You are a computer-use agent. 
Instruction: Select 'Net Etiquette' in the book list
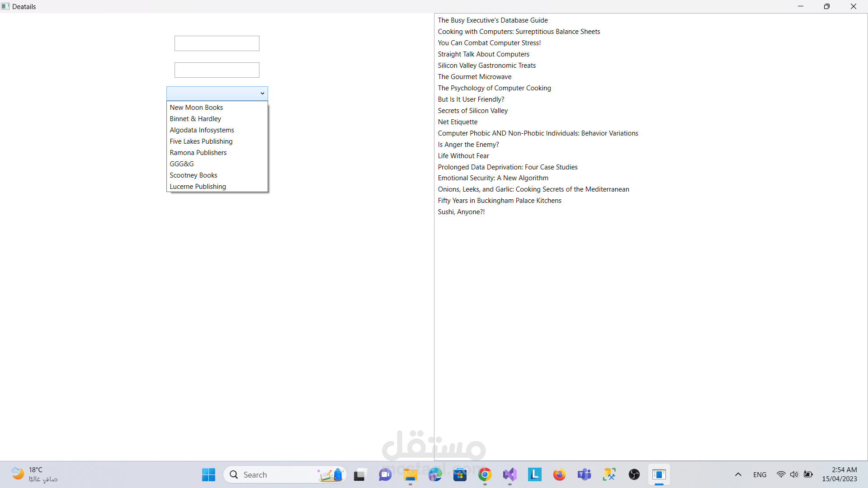(458, 122)
